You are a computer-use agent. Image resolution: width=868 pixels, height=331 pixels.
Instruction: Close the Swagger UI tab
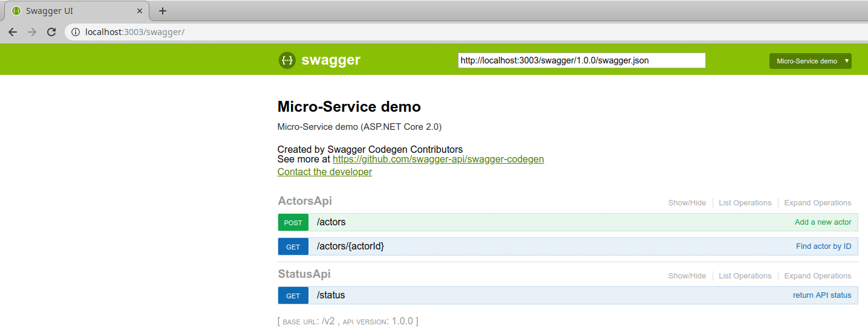[140, 11]
